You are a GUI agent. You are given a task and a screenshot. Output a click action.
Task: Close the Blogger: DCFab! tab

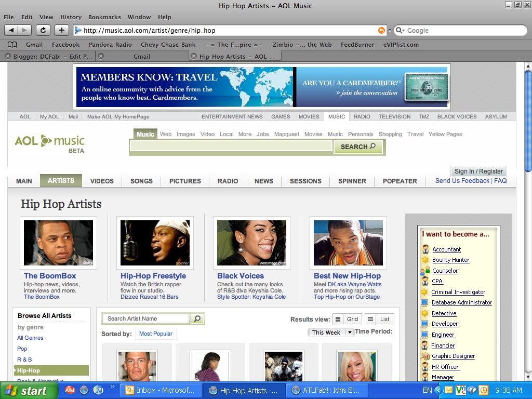7,56
